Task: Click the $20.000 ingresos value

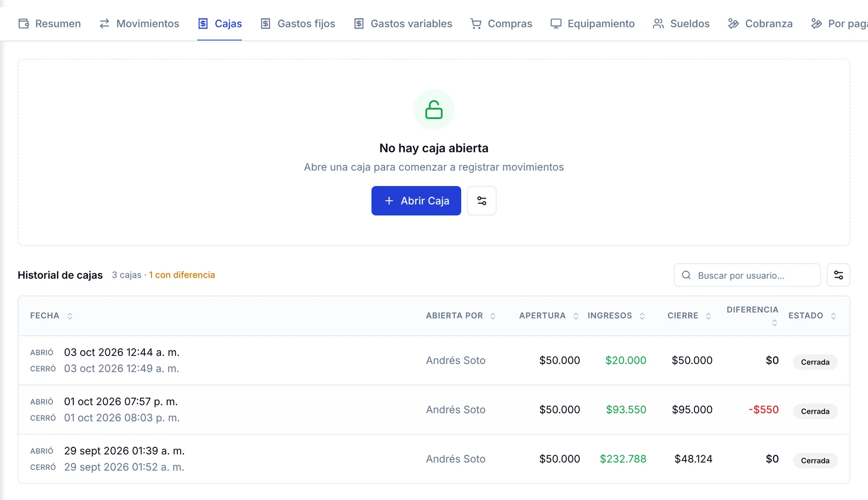Action: [x=626, y=361]
